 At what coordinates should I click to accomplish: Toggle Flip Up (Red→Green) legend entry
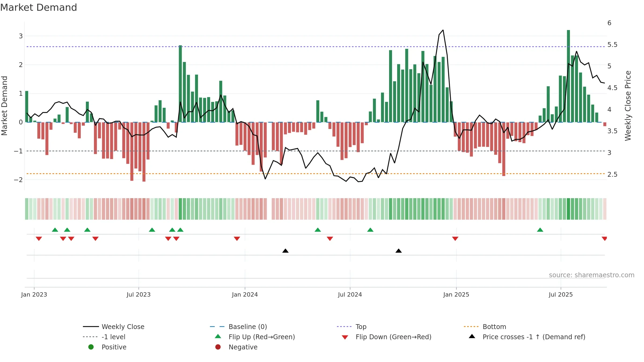pyautogui.click(x=255, y=337)
